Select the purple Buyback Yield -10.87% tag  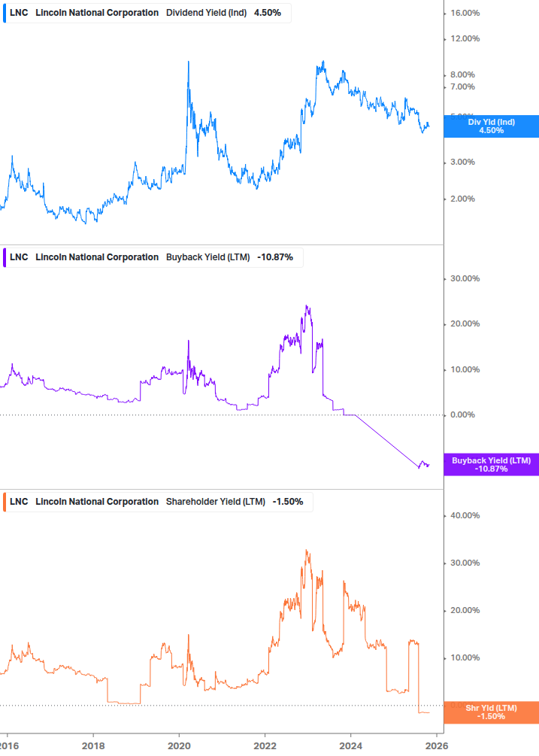pyautogui.click(x=492, y=465)
